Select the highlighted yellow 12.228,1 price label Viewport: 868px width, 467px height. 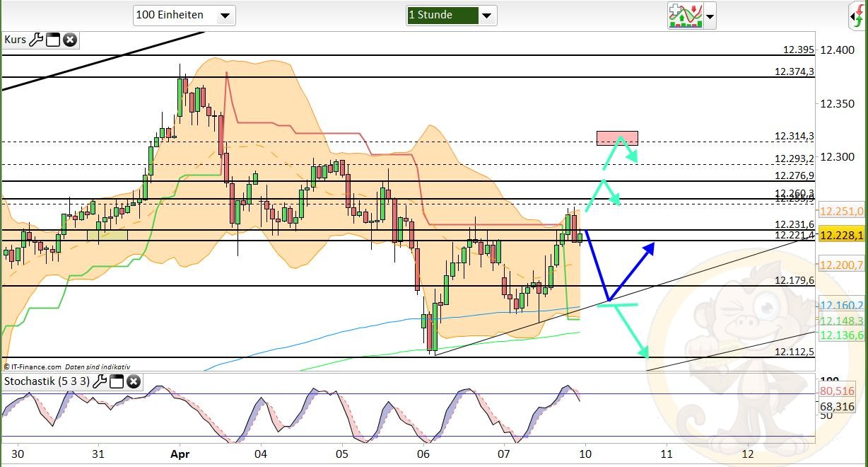840,235
